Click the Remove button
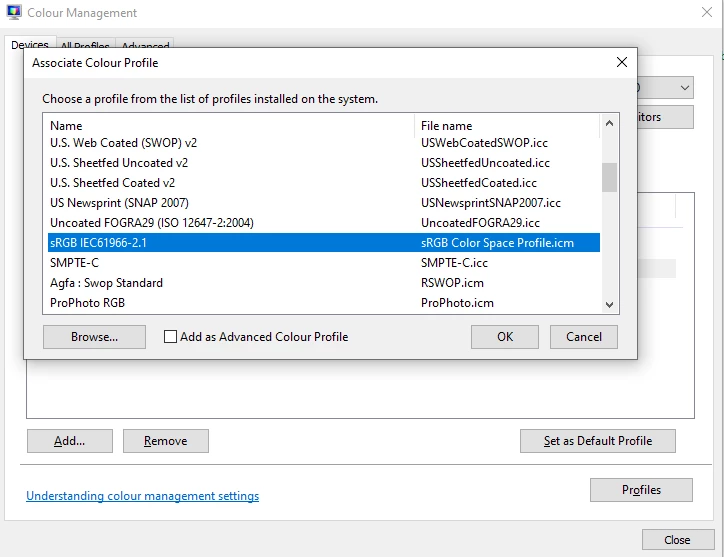724x557 pixels. pyautogui.click(x=166, y=441)
